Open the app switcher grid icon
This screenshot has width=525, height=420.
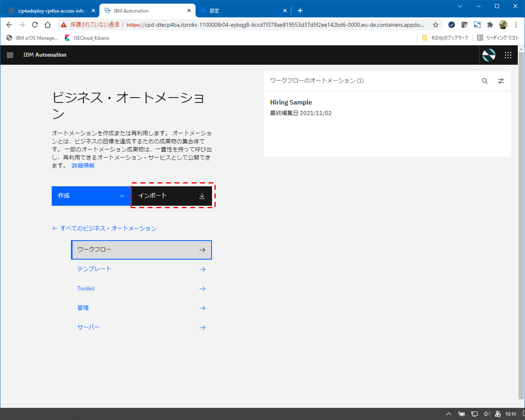click(508, 55)
